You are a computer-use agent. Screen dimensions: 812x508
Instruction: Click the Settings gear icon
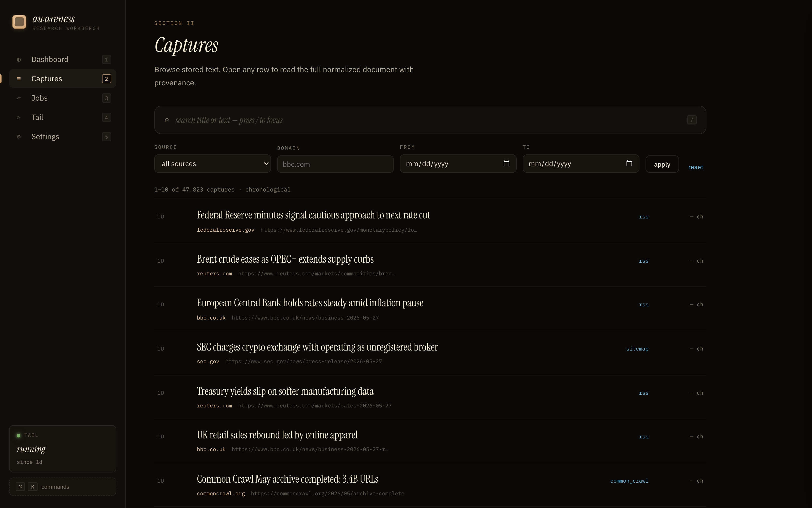click(x=19, y=137)
